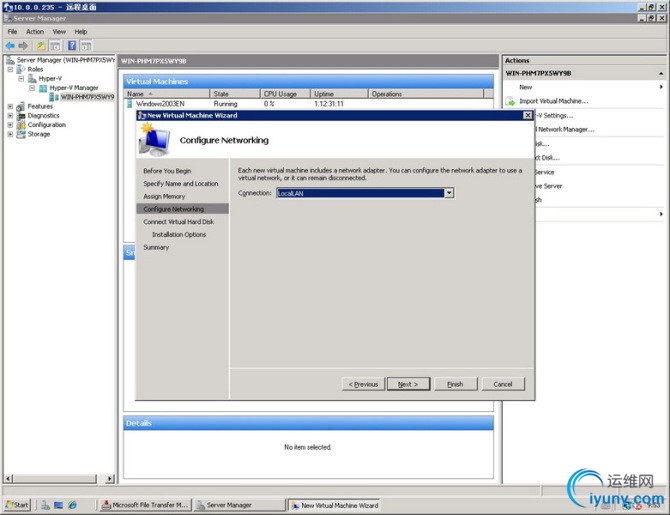Screen dimensions: 670x515
Task: Click the WIN-PHM7PXSWY9 server icon in tree
Action: [x=54, y=97]
